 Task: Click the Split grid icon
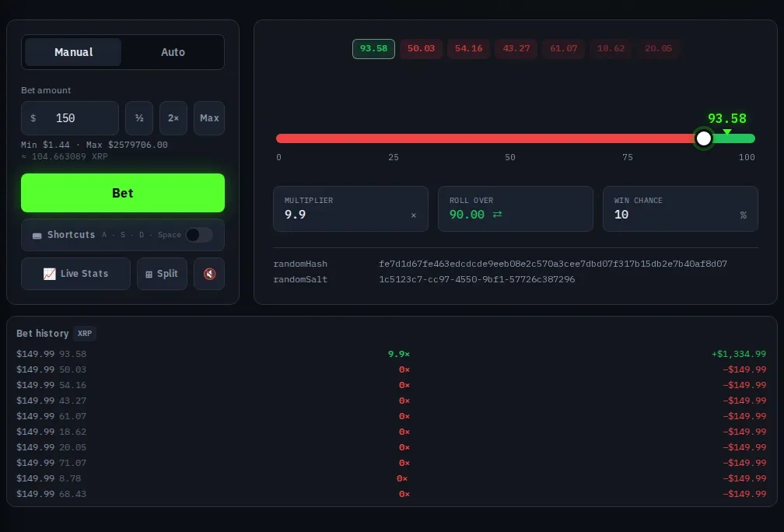click(x=149, y=274)
